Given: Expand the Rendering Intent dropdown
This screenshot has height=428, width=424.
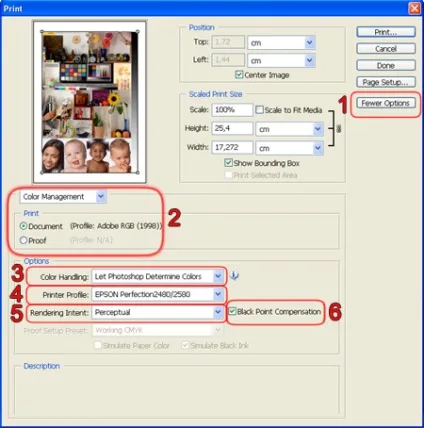Looking at the screenshot, I should click(157, 312).
